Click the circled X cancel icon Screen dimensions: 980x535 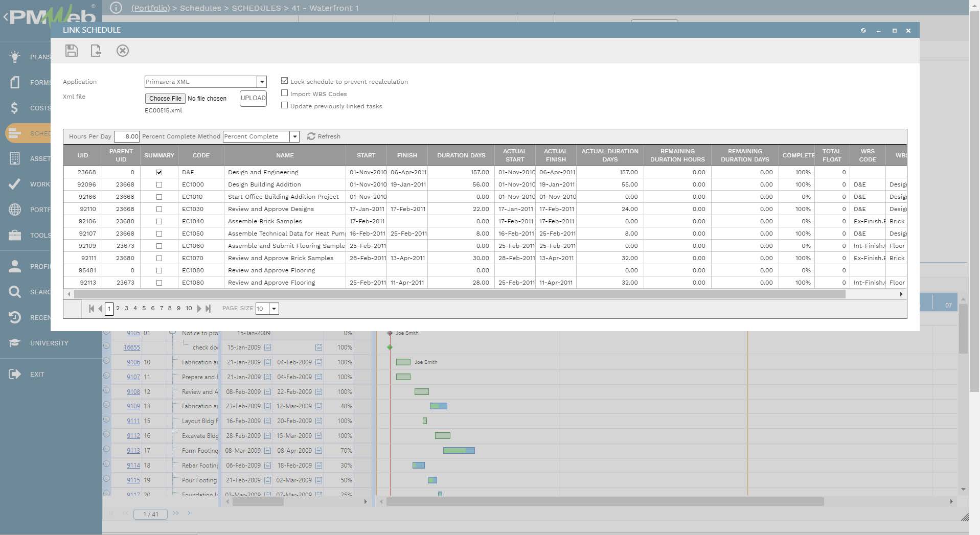123,51
